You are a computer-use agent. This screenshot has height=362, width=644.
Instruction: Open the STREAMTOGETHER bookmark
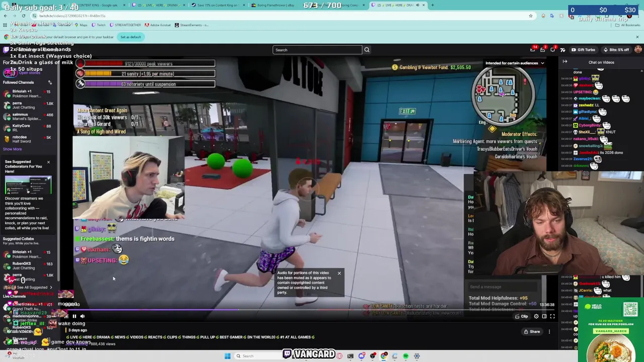point(125,25)
